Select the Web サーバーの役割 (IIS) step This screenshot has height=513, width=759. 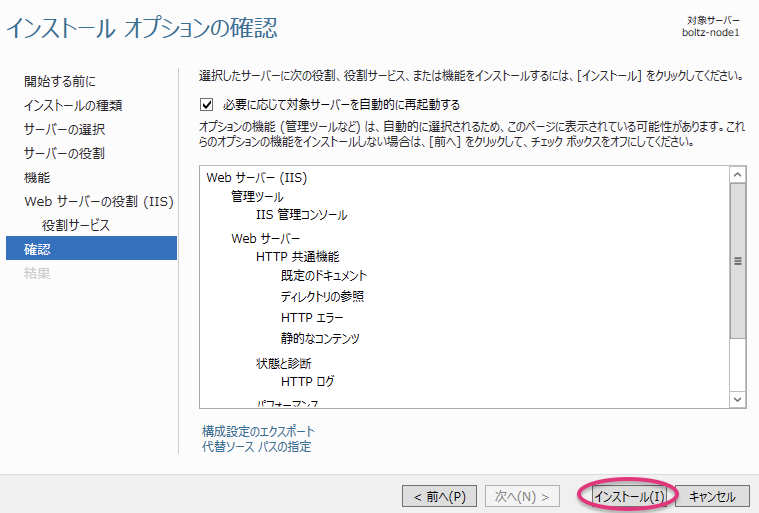point(99,201)
